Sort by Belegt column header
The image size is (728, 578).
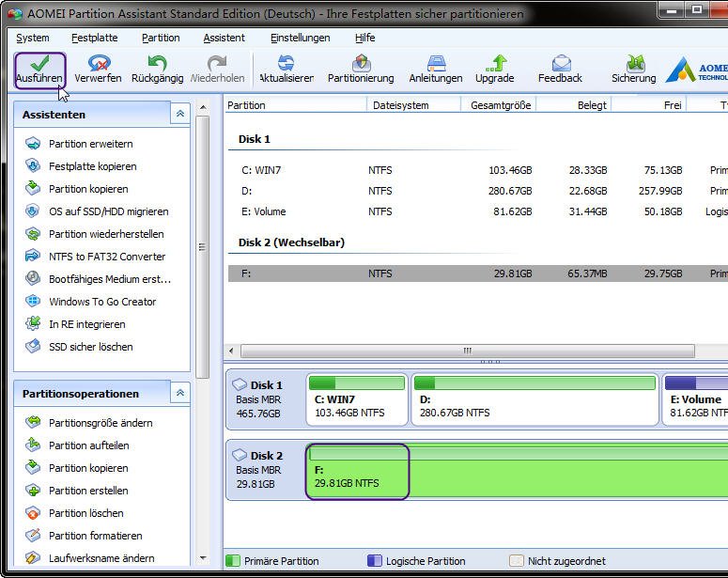tap(574, 105)
